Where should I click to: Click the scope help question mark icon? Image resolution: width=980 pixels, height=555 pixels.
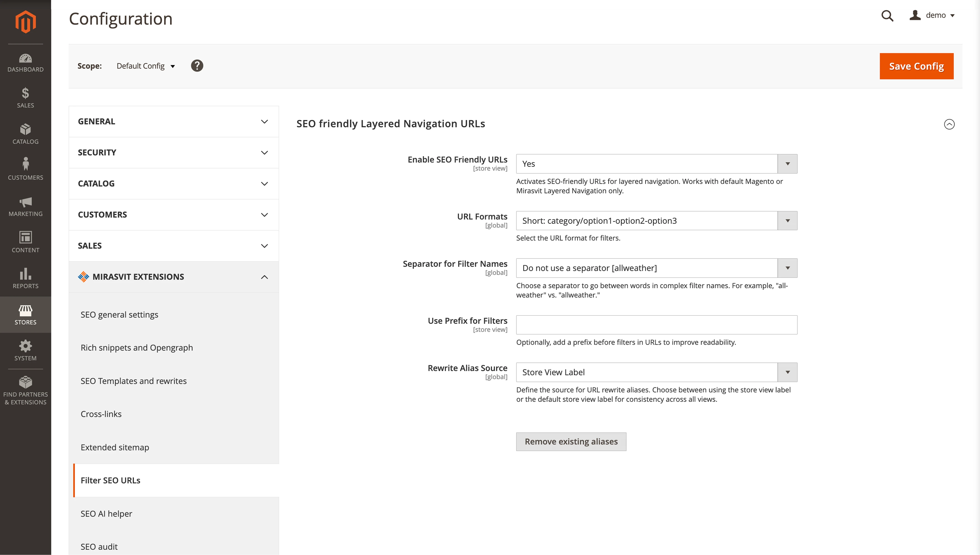(x=197, y=66)
